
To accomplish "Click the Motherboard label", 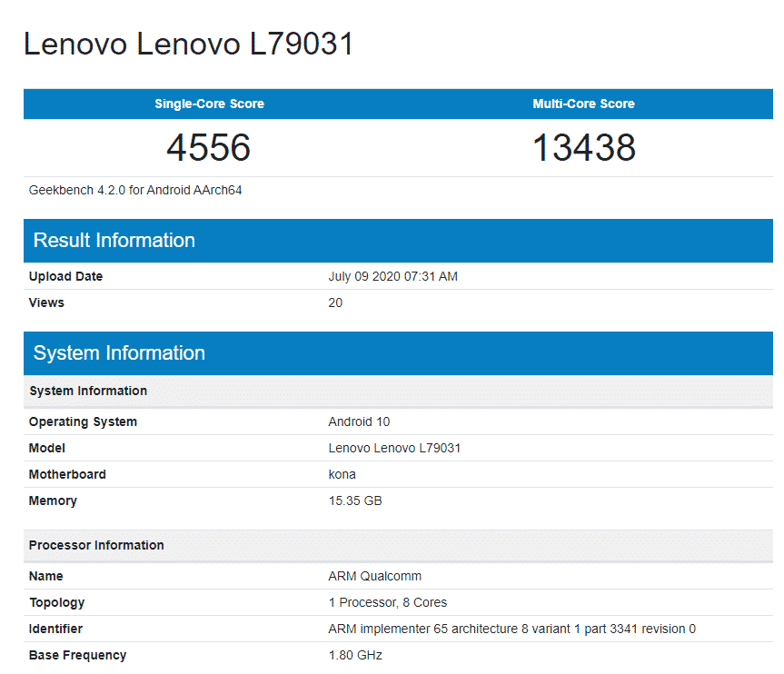I will pos(67,474).
